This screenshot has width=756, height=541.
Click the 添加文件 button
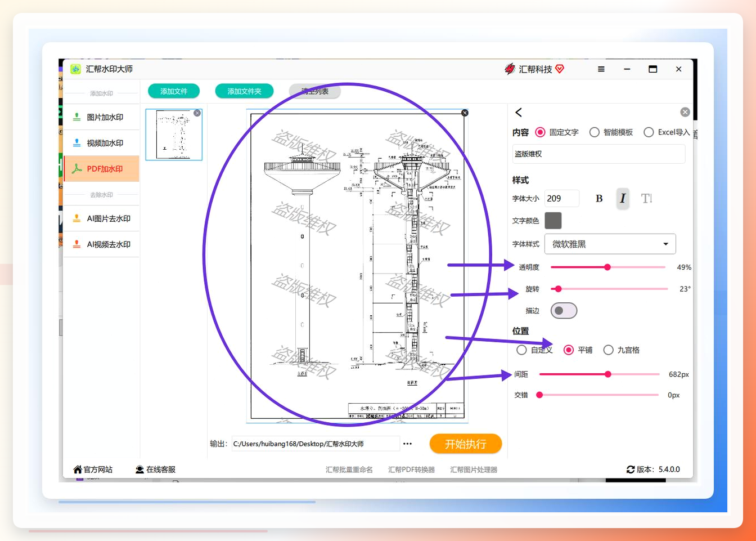point(174,91)
